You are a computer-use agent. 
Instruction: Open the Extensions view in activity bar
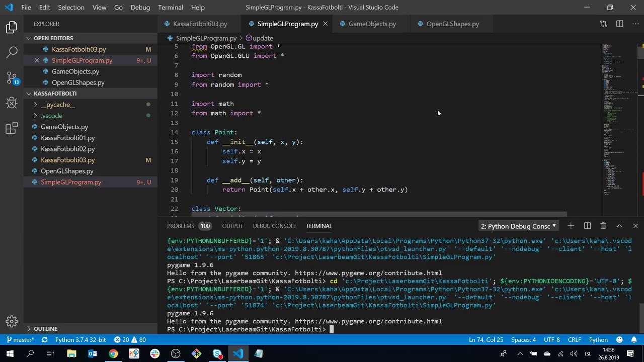click(x=12, y=128)
